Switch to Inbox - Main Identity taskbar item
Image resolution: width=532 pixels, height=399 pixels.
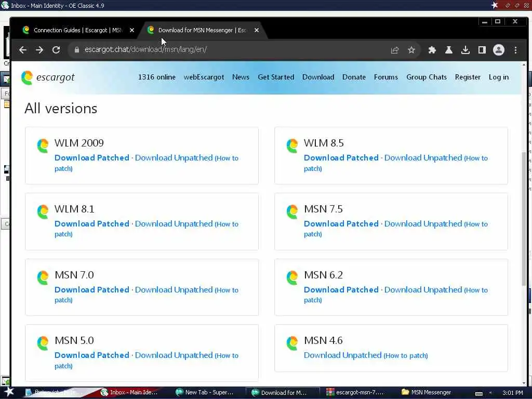click(129, 393)
